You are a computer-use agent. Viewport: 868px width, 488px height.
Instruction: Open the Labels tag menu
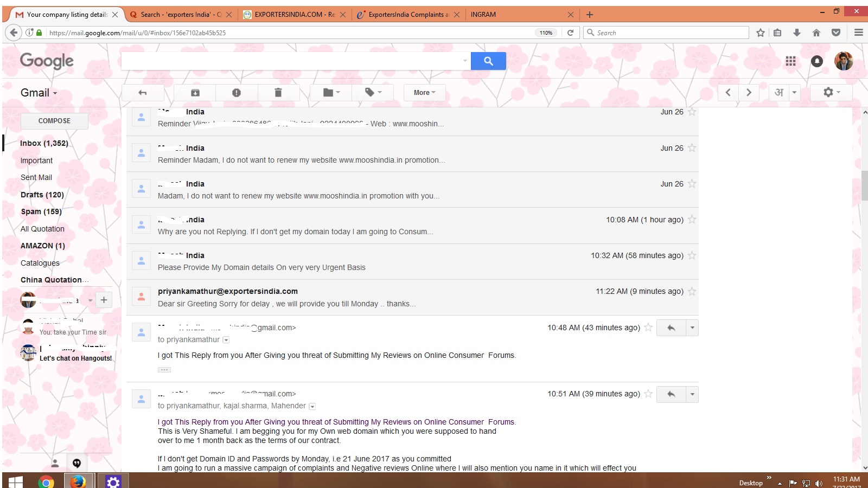373,93
